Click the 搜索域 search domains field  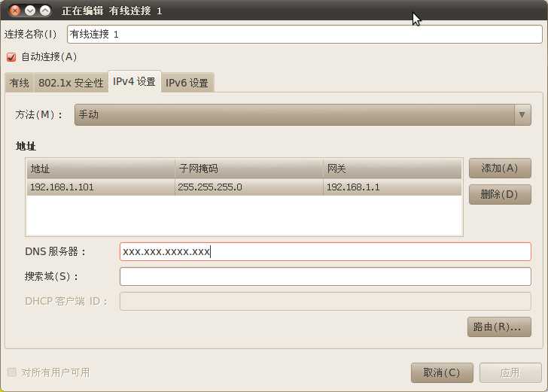click(325, 277)
